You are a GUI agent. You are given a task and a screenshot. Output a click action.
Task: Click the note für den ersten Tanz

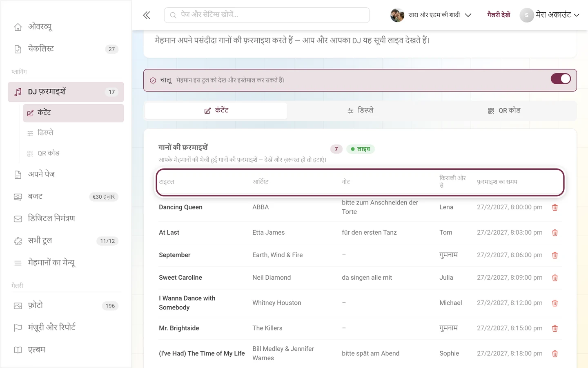[x=369, y=233]
